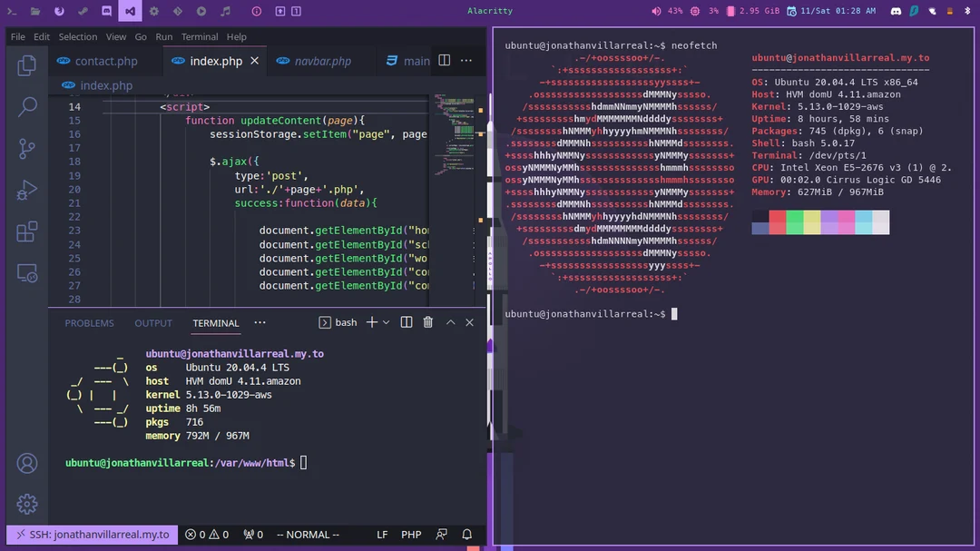This screenshot has height=551, width=980.
Task: Open the panel's more actions ellipsis menu
Action: pos(260,321)
